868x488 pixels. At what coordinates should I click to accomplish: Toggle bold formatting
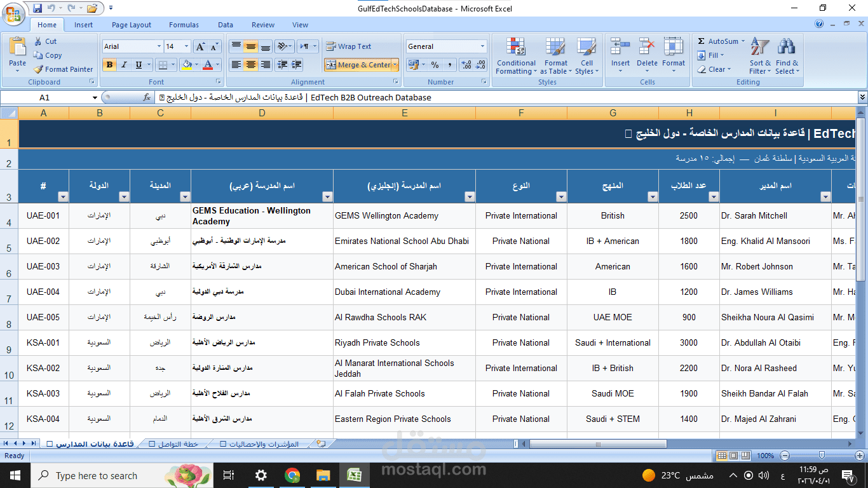(x=109, y=65)
